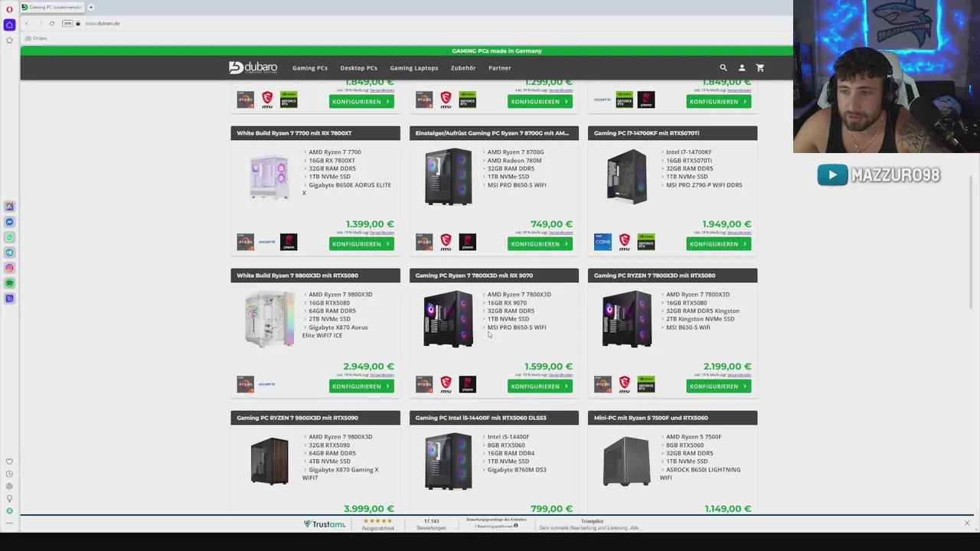Open the Ryzen 7 9800X3D RTX5090 wood case image
Screen dimensions: 980x551
coord(269,461)
